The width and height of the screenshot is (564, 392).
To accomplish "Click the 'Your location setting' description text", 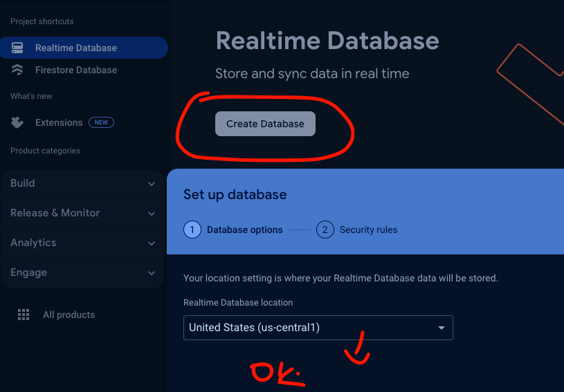I will [x=340, y=278].
